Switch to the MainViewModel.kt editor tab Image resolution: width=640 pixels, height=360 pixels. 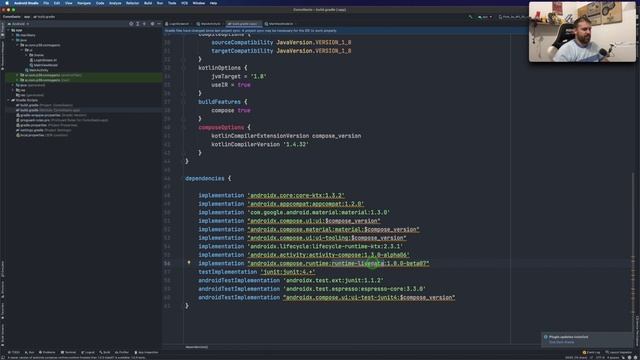[280, 24]
